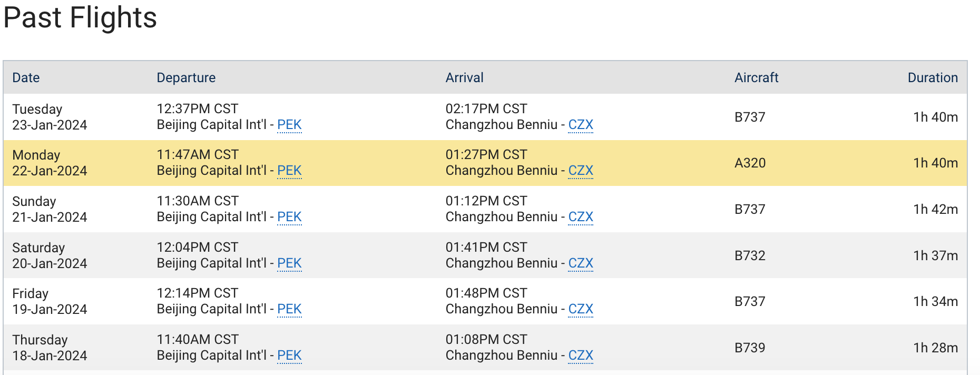Screen dimensions: 980x375
Task: Open CZX link arriving at 01:48PM CST
Action: click(581, 309)
